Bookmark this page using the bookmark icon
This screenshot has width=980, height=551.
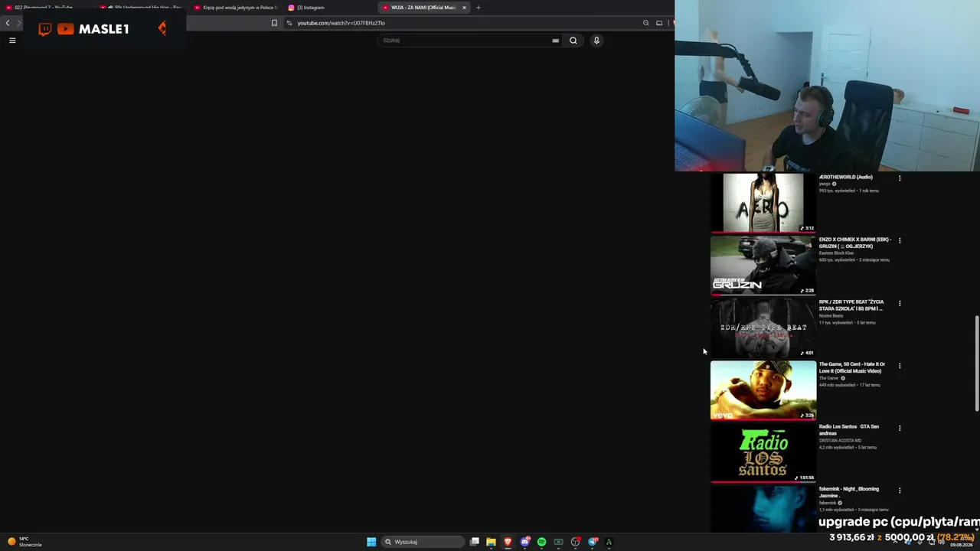click(x=274, y=23)
